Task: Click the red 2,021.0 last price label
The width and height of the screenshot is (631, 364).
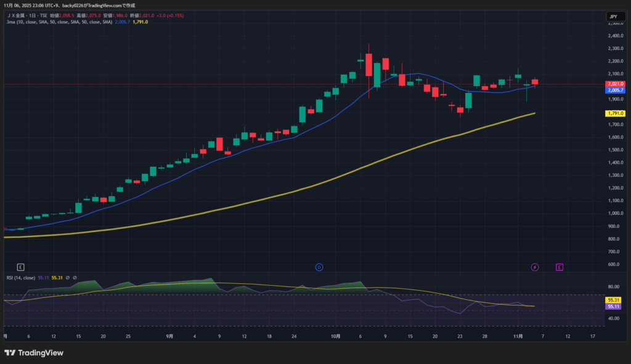Action: coord(616,84)
